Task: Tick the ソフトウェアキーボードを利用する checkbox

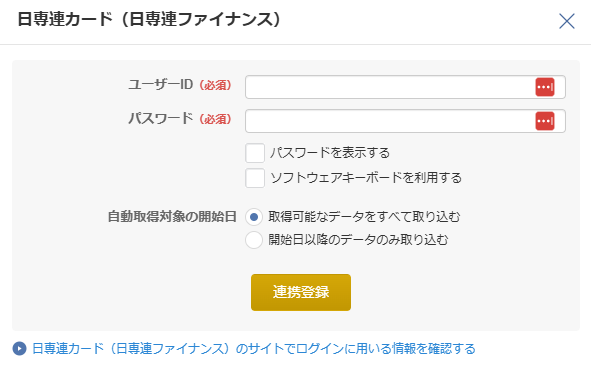Action: point(255,178)
